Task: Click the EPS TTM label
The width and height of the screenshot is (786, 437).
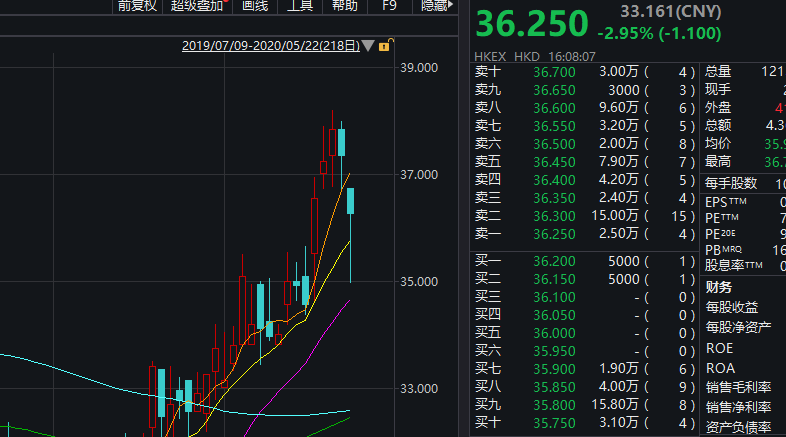Action: 725,202
